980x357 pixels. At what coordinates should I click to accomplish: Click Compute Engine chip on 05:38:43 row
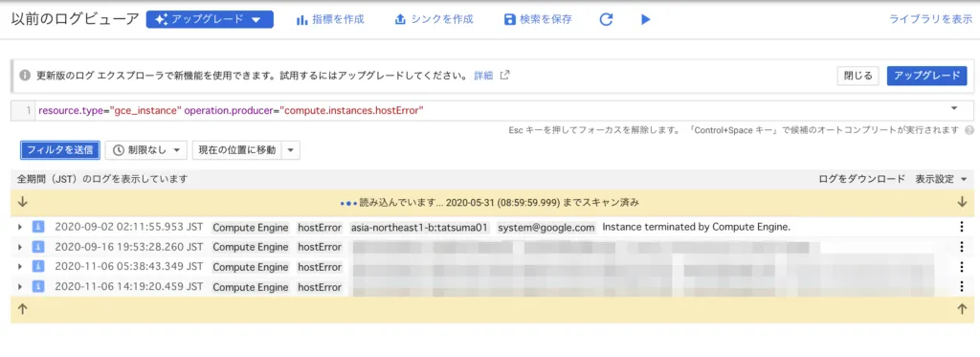click(251, 267)
